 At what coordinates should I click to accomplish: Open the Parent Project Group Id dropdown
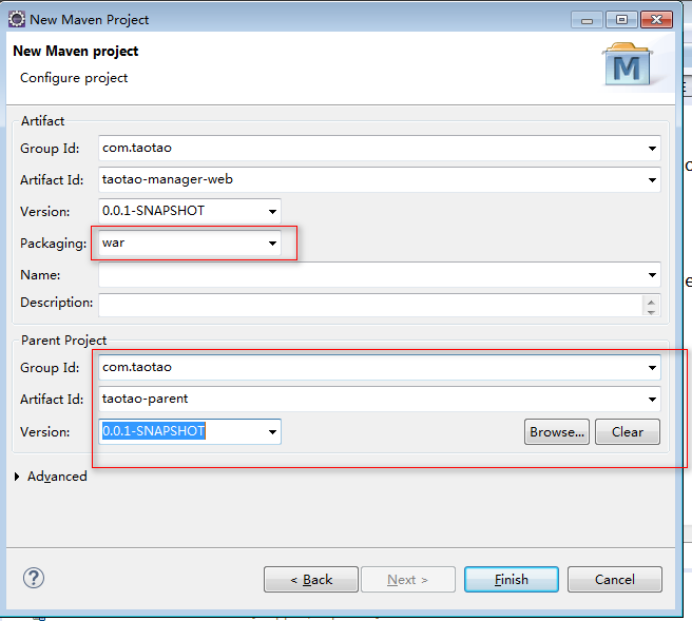pos(652,368)
